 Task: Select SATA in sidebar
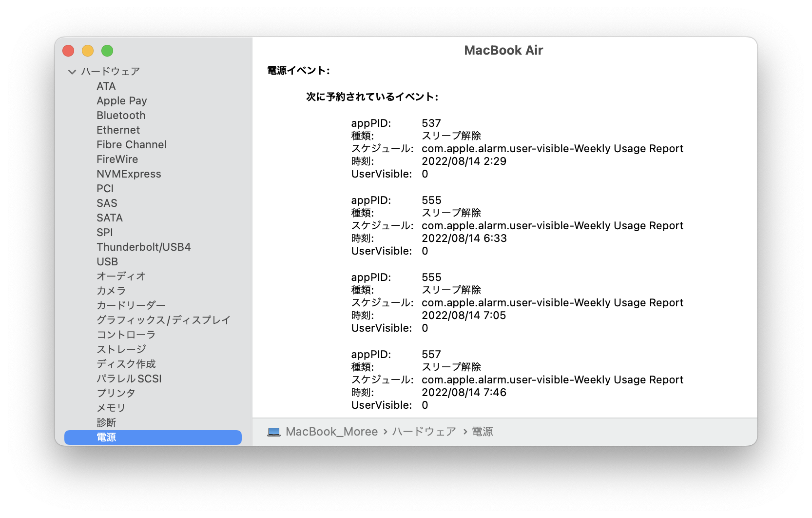(x=109, y=218)
